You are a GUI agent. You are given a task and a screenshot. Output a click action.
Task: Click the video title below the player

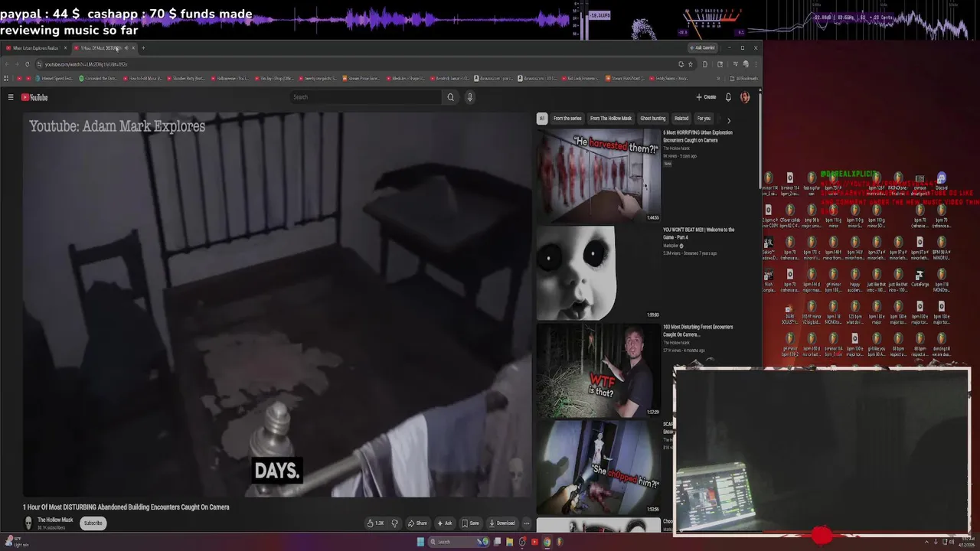click(x=126, y=507)
